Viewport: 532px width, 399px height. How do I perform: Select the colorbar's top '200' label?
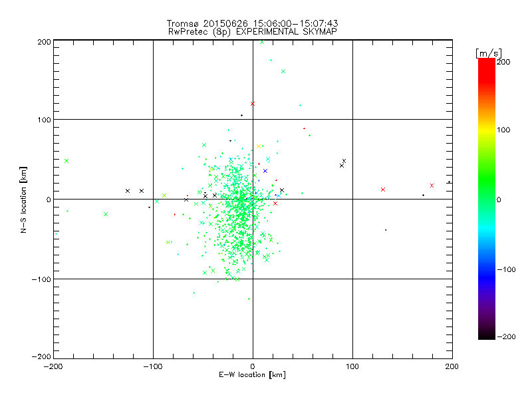coord(503,62)
